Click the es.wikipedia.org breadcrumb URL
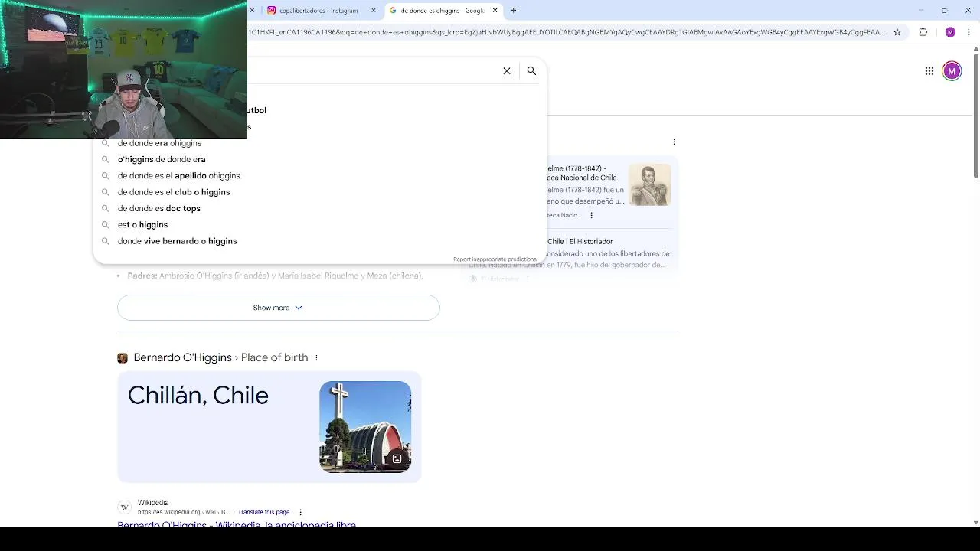Screen dimensions: 980x551 tap(184, 513)
